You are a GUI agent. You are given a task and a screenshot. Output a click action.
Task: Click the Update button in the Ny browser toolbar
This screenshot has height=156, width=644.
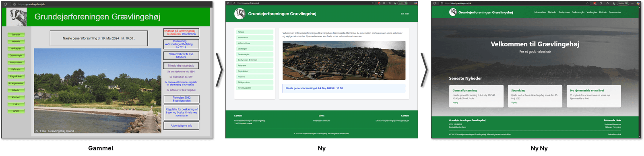point(403,3)
